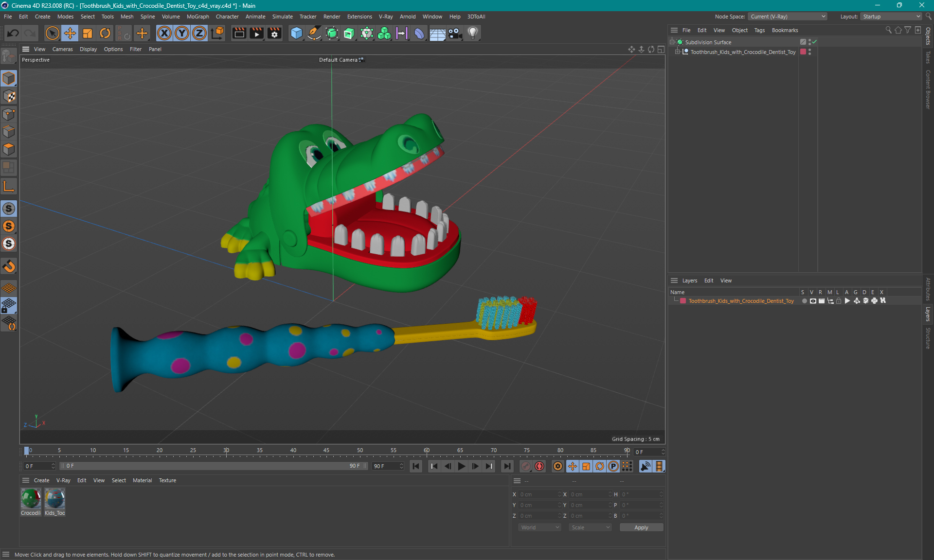Click the Subdivision Surface generator icon
Viewport: 934px width, 560px height.
point(332,33)
